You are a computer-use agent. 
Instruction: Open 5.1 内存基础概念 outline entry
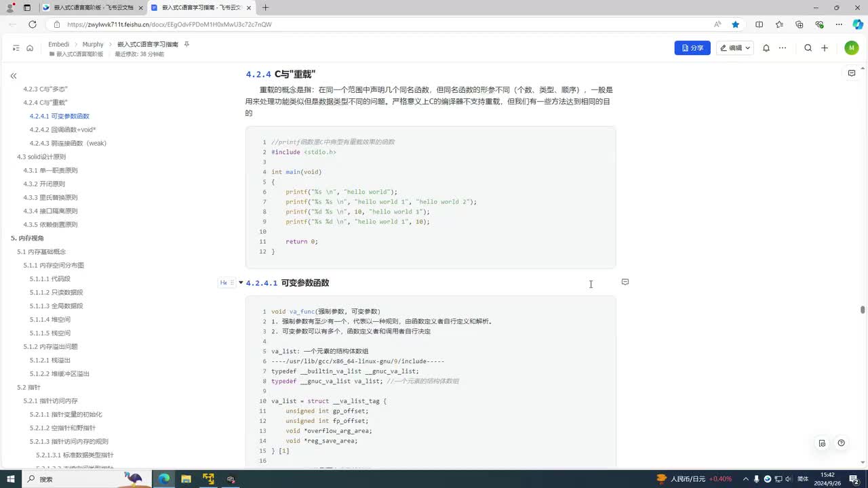[x=41, y=251]
